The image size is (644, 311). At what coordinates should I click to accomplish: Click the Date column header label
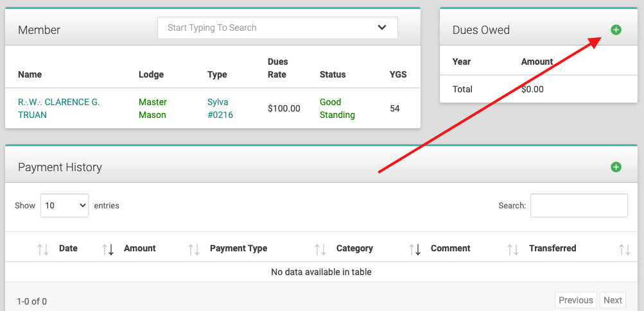click(x=68, y=248)
